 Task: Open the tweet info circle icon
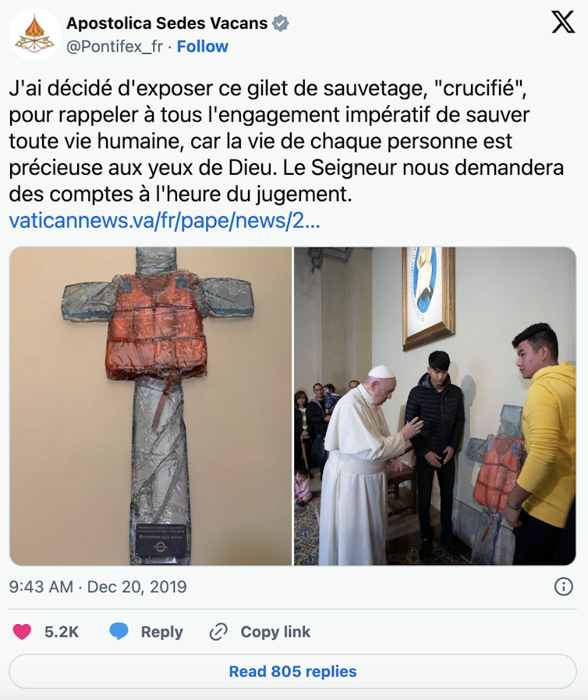[x=564, y=587]
